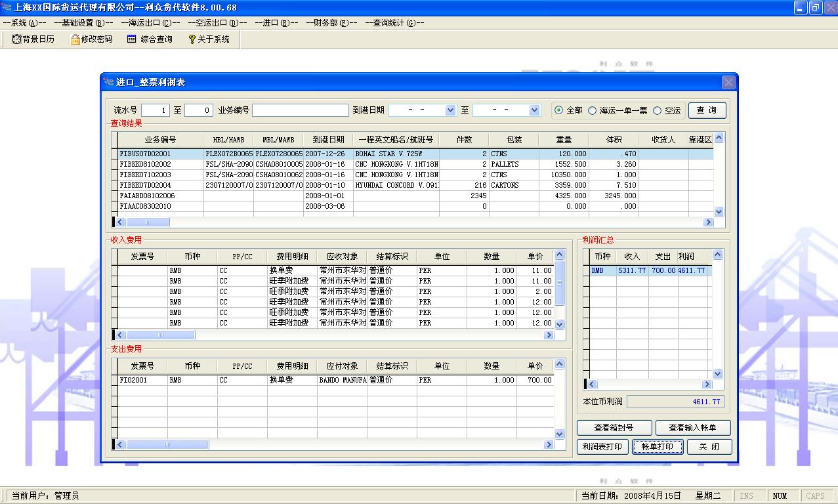838x504 pixels.
Task: Click the 查看箱封号 button
Action: [x=614, y=428]
